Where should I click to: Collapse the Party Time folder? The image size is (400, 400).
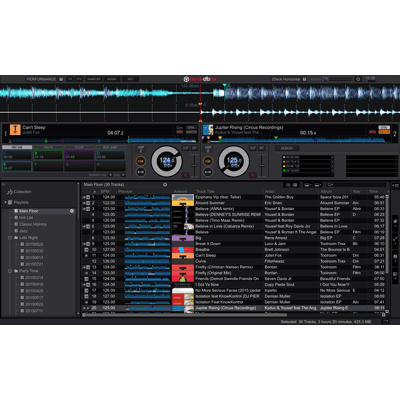[x=10, y=271]
